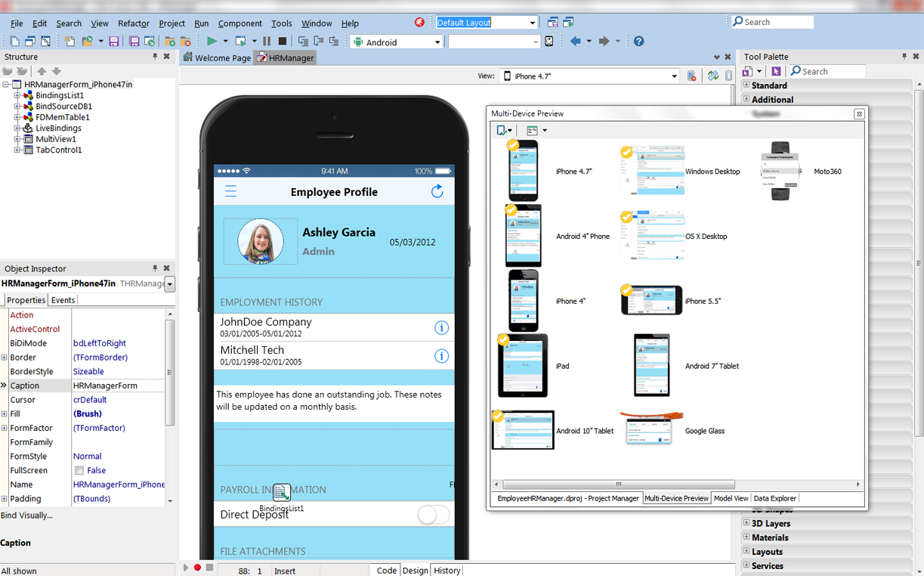924x576 pixels.
Task: Click the horizontal scrollbar in Multi-Device Preview
Action: (x=618, y=484)
